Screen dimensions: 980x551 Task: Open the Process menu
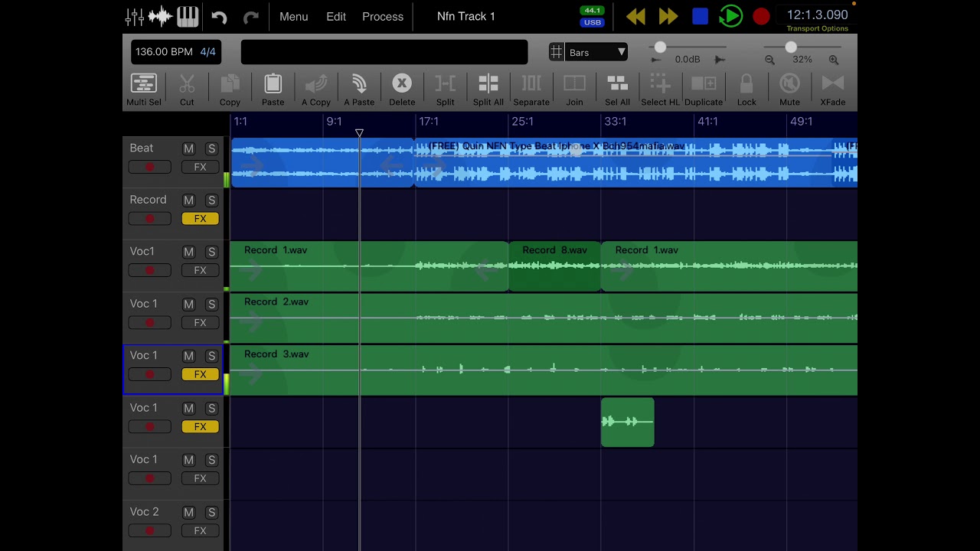(382, 16)
